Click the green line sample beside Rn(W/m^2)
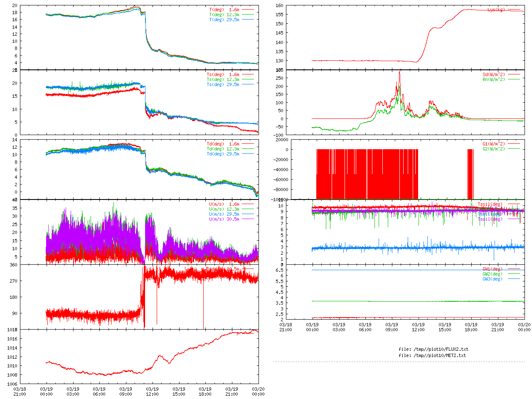Image resolution: width=532 pixels, height=399 pixels. (x=514, y=79)
